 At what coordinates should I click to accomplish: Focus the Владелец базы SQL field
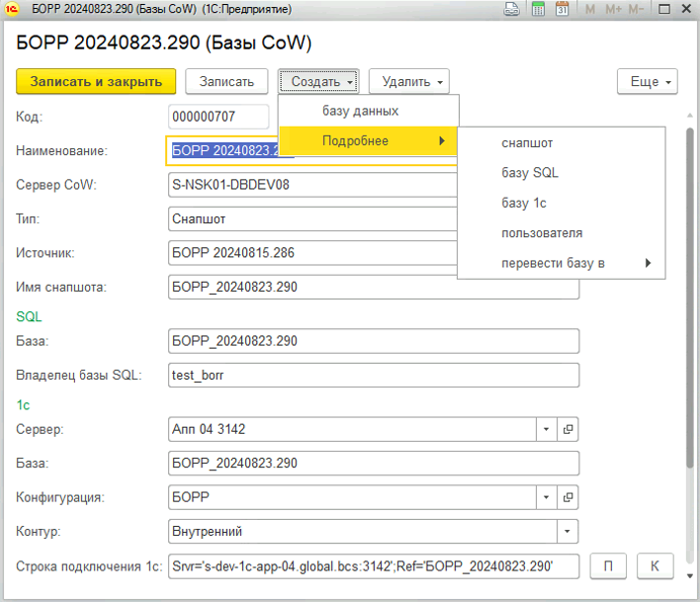coord(374,375)
